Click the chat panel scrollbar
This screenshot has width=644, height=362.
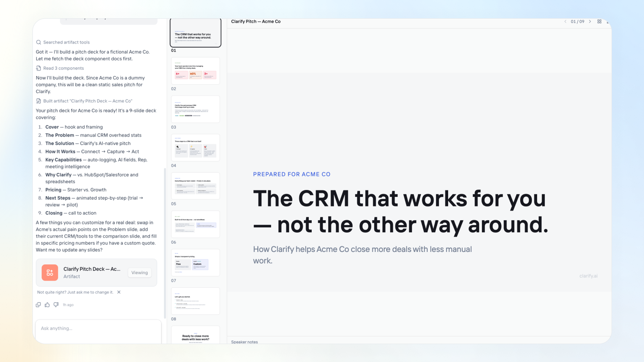(x=165, y=243)
